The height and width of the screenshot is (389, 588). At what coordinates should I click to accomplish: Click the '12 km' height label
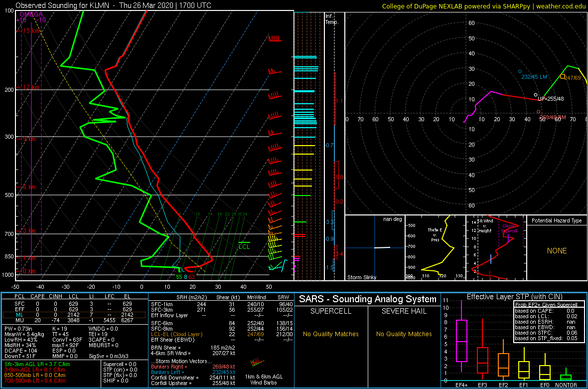point(31,87)
